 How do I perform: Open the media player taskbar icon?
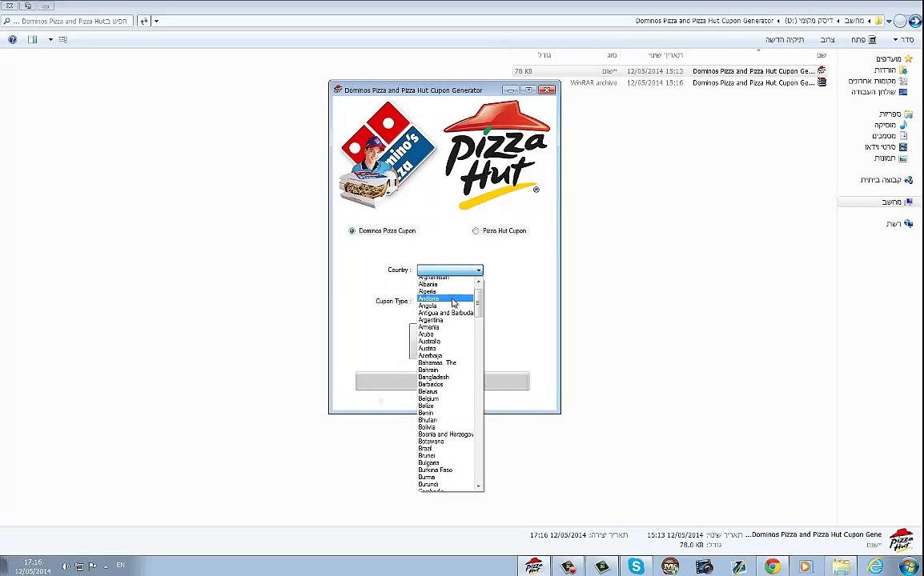click(807, 566)
